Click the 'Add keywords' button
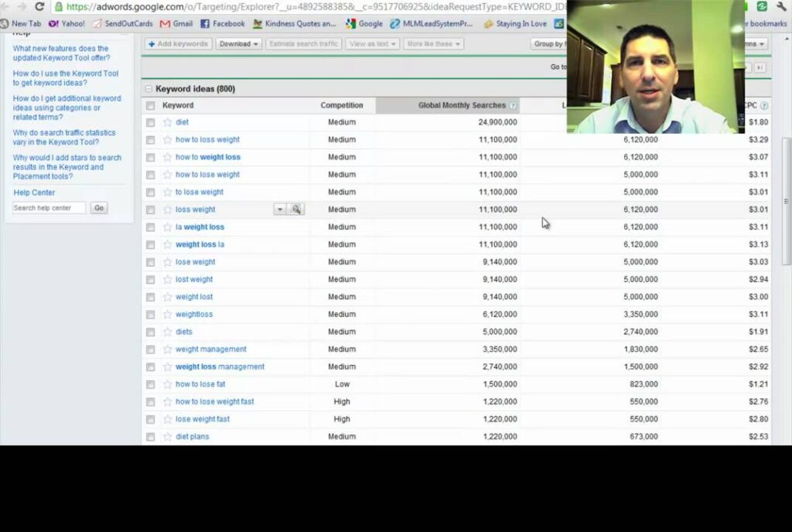The height and width of the screenshot is (532, 792). pyautogui.click(x=179, y=44)
